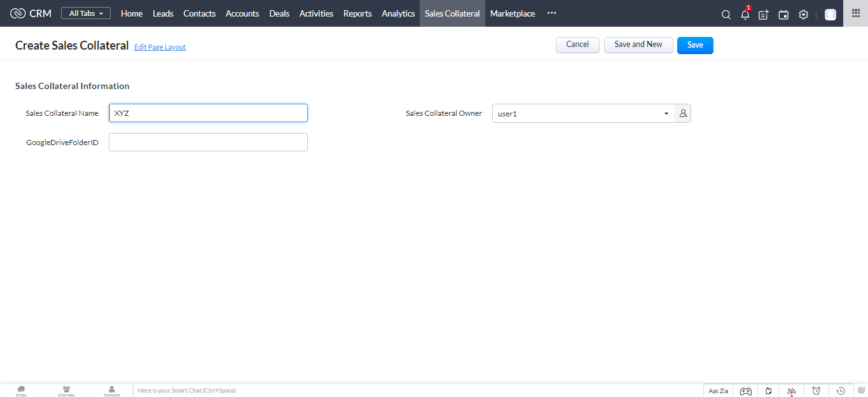Click the Edit Page Layout link
Image resolution: width=868 pixels, height=397 pixels.
pos(160,47)
